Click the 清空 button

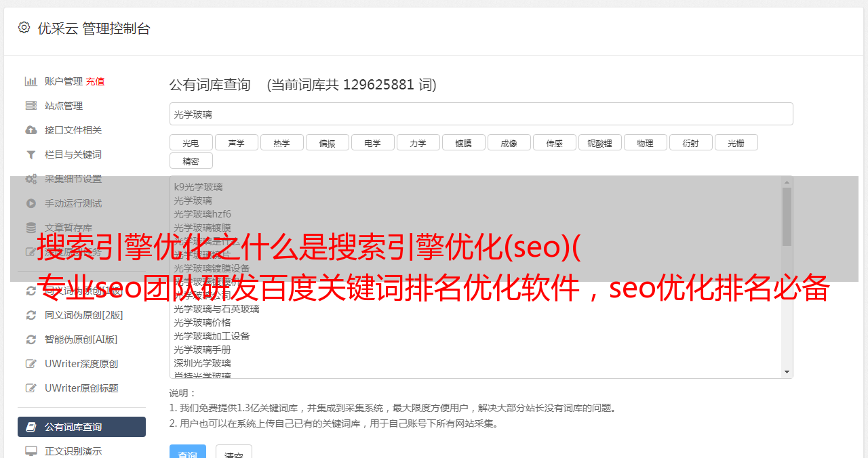coord(234,452)
